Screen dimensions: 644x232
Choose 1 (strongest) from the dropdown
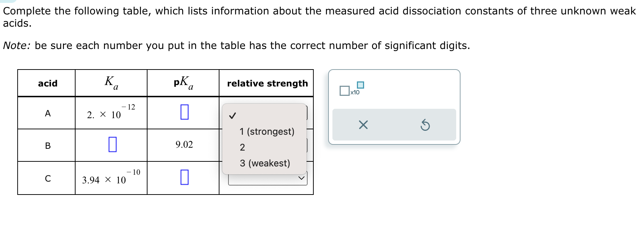266,131
